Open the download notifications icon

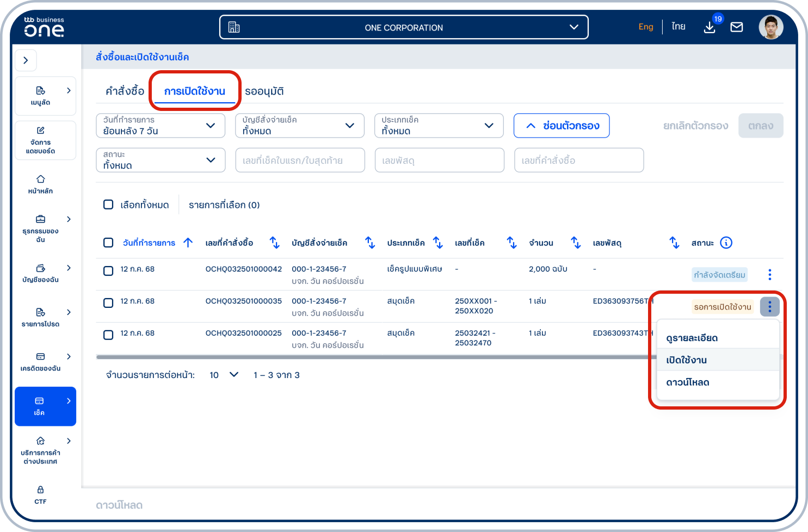pos(710,27)
